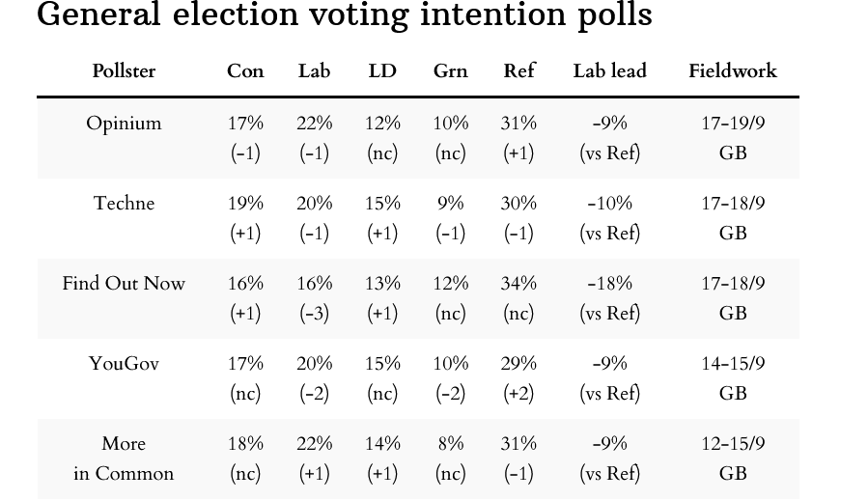Image resolution: width=868 pixels, height=500 pixels.
Task: Click the Find Out Now pollster name
Action: click(x=124, y=284)
